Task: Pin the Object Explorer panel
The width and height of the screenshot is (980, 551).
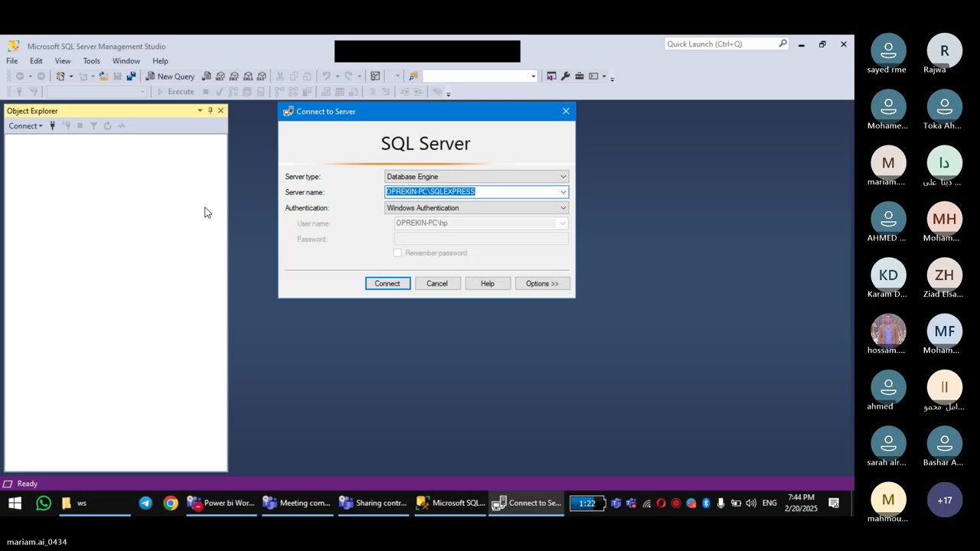Action: pyautogui.click(x=211, y=111)
